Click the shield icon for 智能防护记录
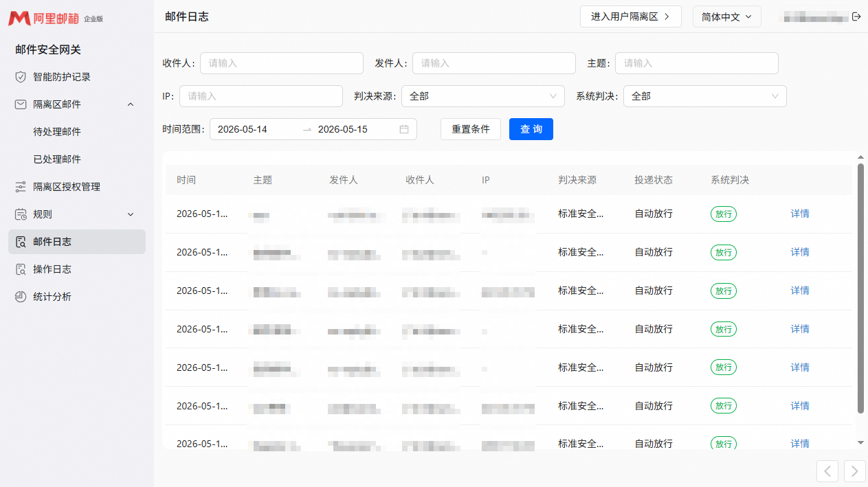Viewport: 868px width, 487px height. pos(21,77)
